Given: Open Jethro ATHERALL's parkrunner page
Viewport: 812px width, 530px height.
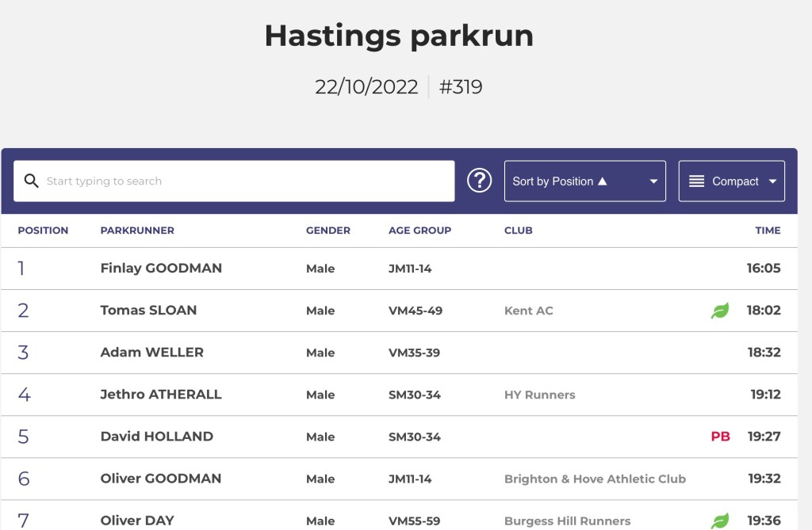Looking at the screenshot, I should [x=161, y=395].
